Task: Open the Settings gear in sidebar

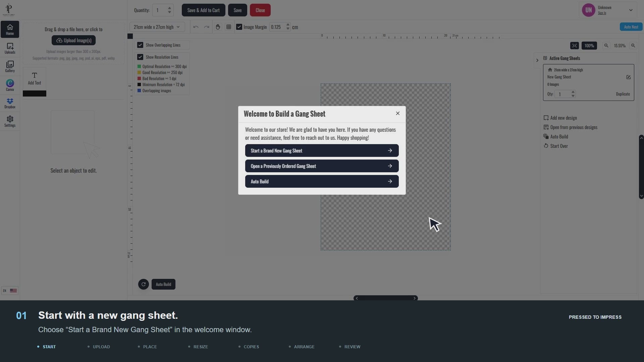Action: click(x=10, y=121)
